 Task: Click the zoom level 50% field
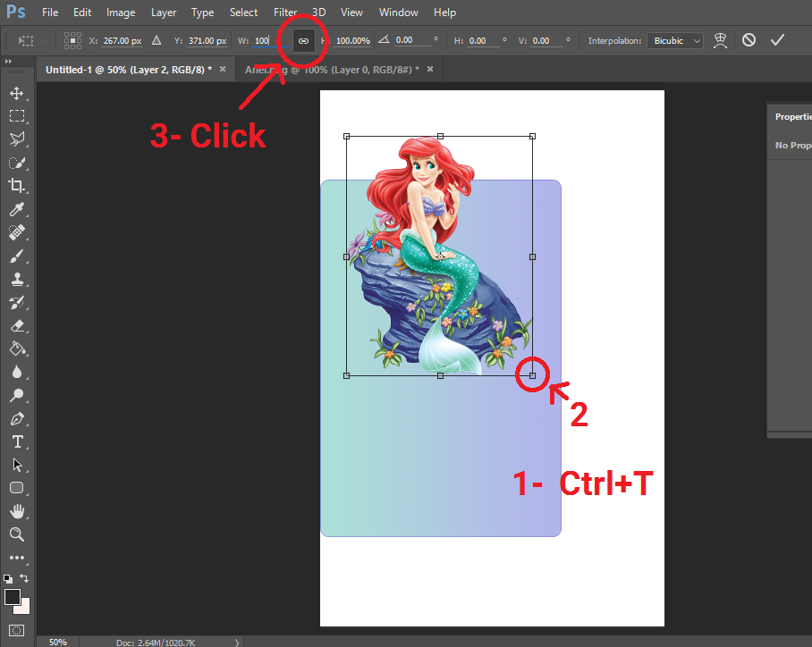point(57,642)
